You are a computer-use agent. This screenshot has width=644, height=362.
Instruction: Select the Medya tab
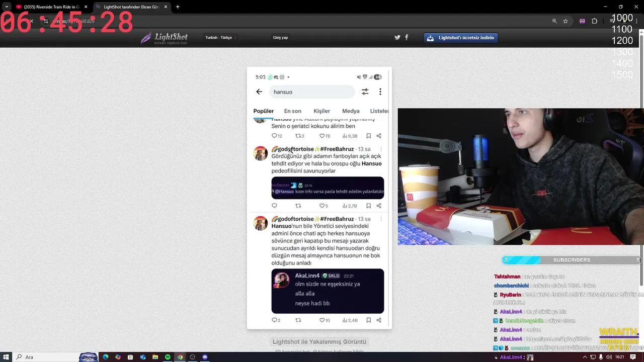pyautogui.click(x=351, y=111)
